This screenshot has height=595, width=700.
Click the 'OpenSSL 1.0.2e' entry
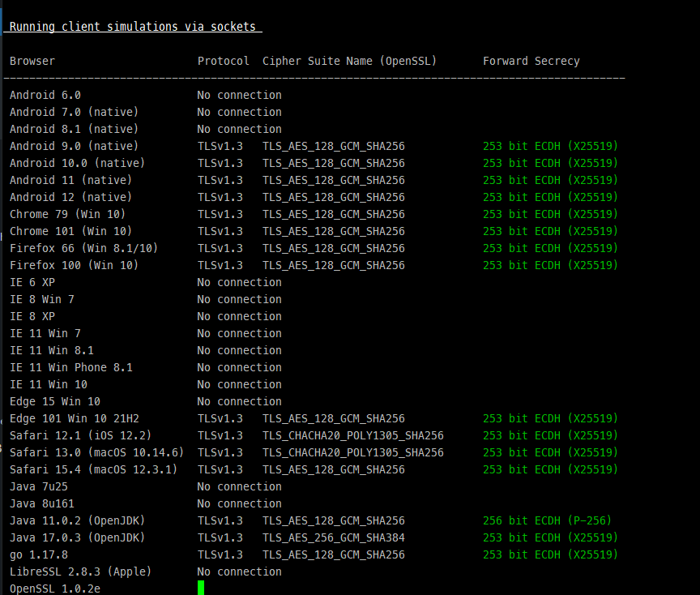coord(55,589)
